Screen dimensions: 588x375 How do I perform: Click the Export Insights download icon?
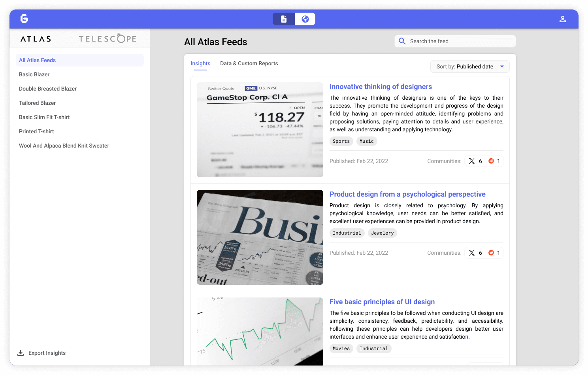(21, 353)
